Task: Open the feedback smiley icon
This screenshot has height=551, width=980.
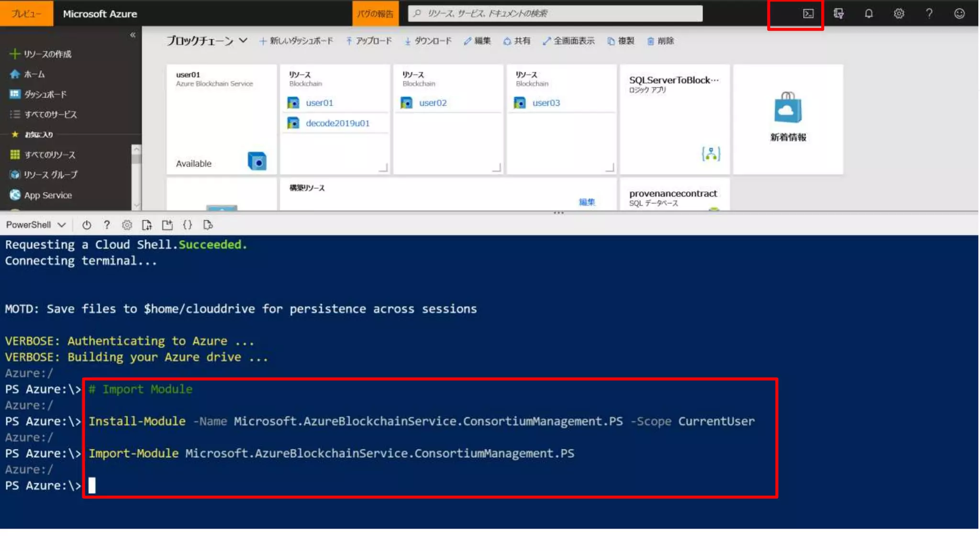Action: pos(959,14)
